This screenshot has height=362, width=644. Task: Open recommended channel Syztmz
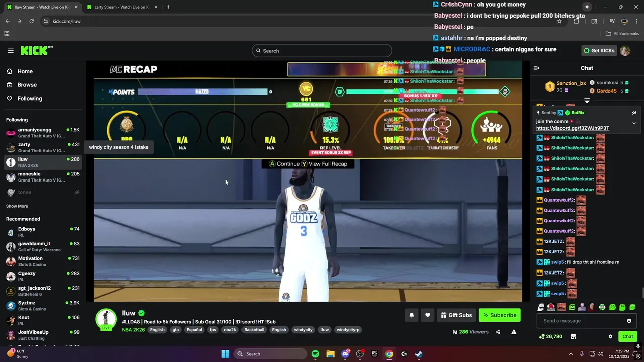coord(43,306)
